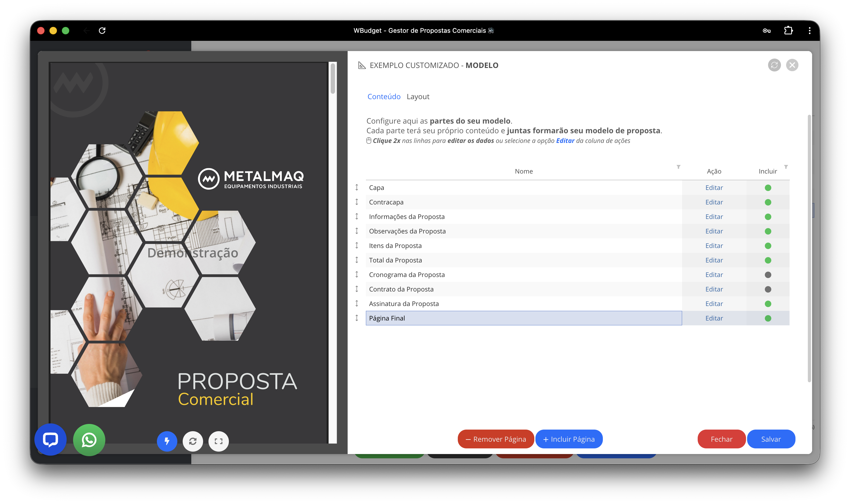850x504 pixels.
Task: Toggle include status for Contrato da Proposta
Action: tap(768, 289)
